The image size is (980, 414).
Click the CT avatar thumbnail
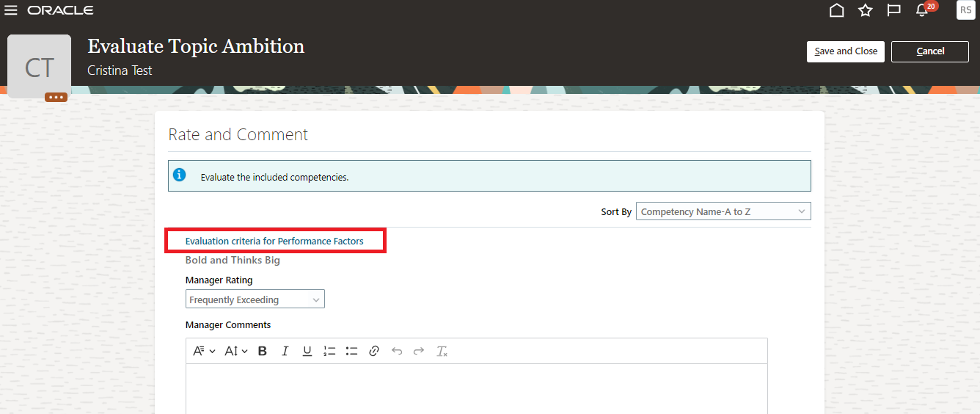click(39, 67)
